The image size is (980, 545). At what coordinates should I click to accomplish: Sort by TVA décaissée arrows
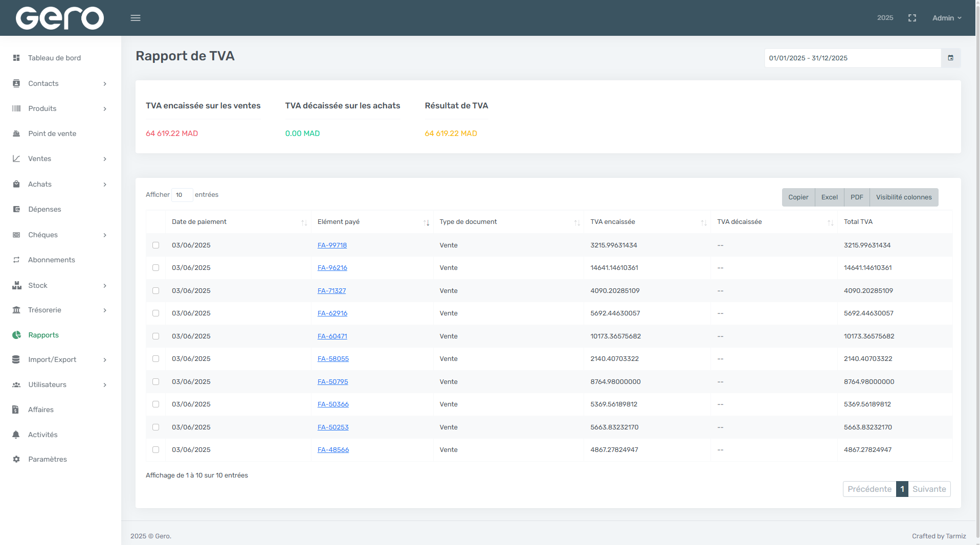point(830,222)
